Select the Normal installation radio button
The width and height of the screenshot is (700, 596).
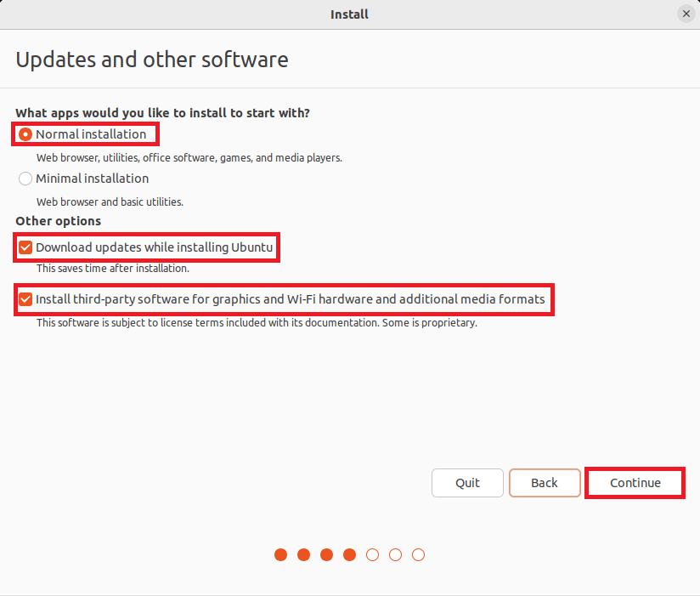[x=25, y=134]
